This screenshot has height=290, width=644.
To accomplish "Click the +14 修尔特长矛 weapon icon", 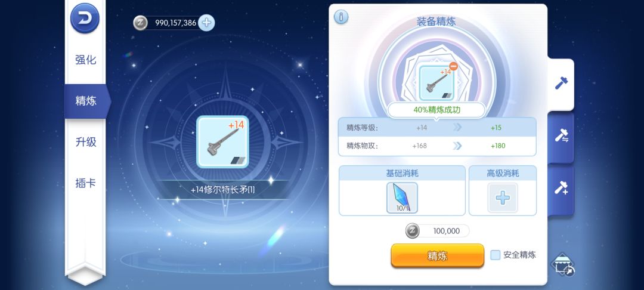I will click(x=222, y=142).
